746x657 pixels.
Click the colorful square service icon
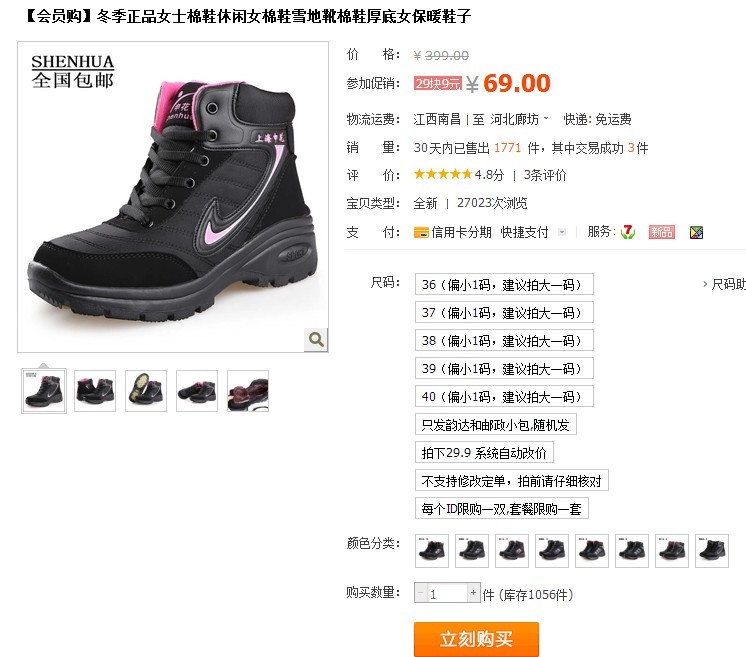pyautogui.click(x=696, y=232)
